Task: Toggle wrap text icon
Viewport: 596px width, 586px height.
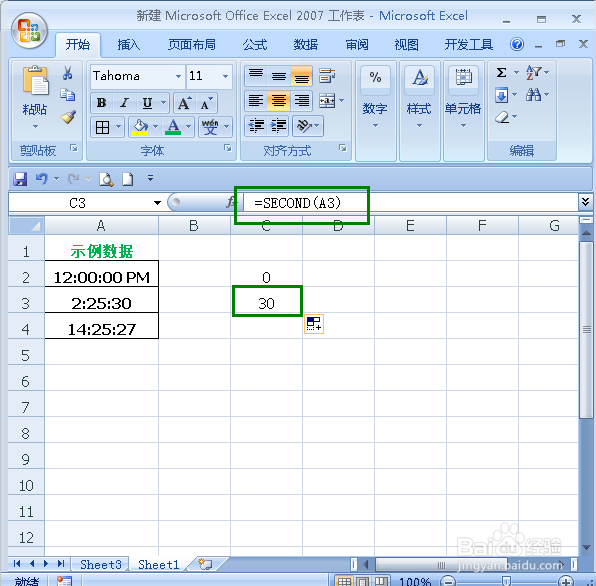Action: 327,76
